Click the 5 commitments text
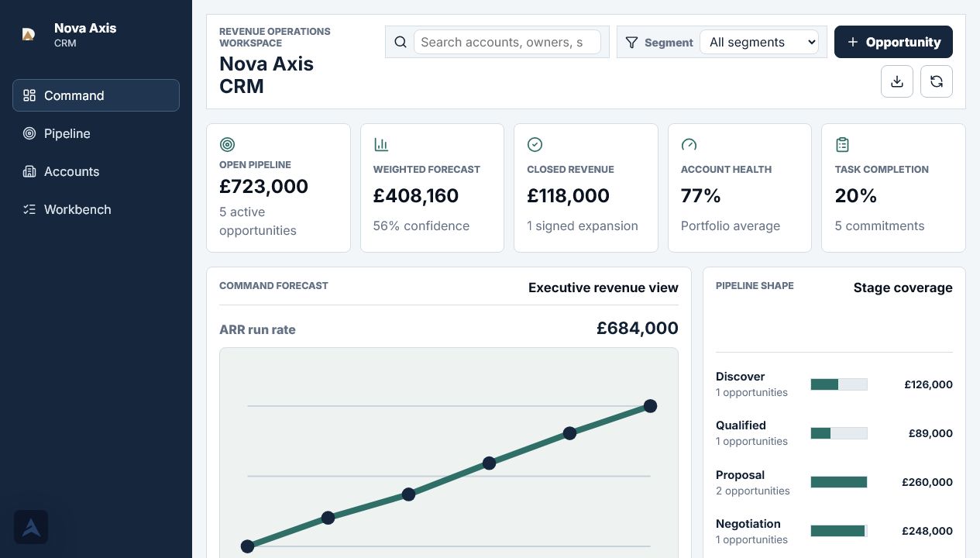 click(880, 226)
